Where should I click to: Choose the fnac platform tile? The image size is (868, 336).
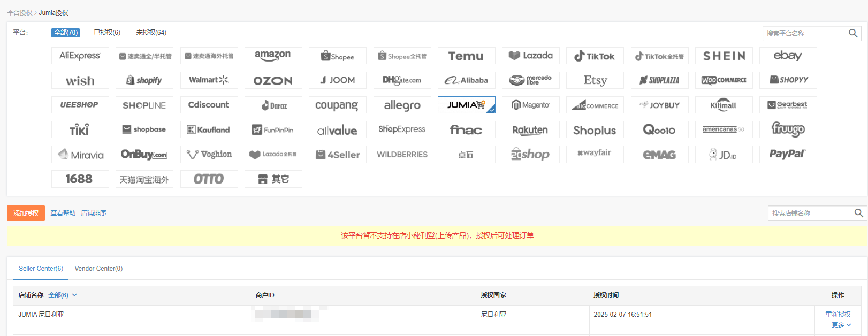click(466, 129)
